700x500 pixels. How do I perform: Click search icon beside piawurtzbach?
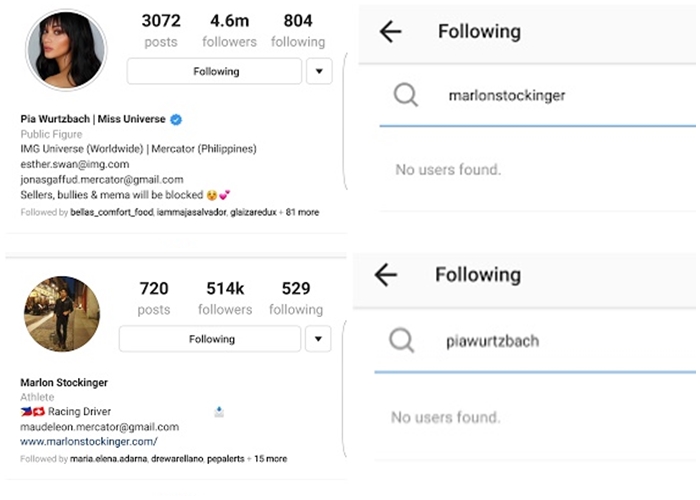point(401,341)
